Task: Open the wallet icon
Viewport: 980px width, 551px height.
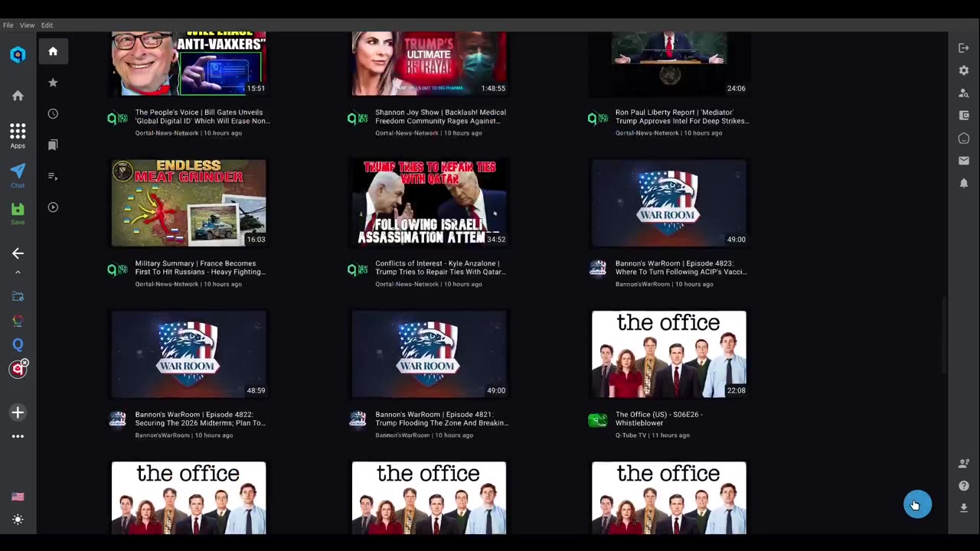Action: click(x=964, y=116)
